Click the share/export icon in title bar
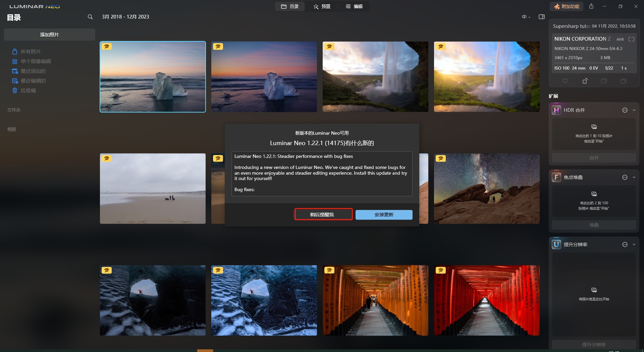Viewport: 644px width, 352px height. coord(591,6)
